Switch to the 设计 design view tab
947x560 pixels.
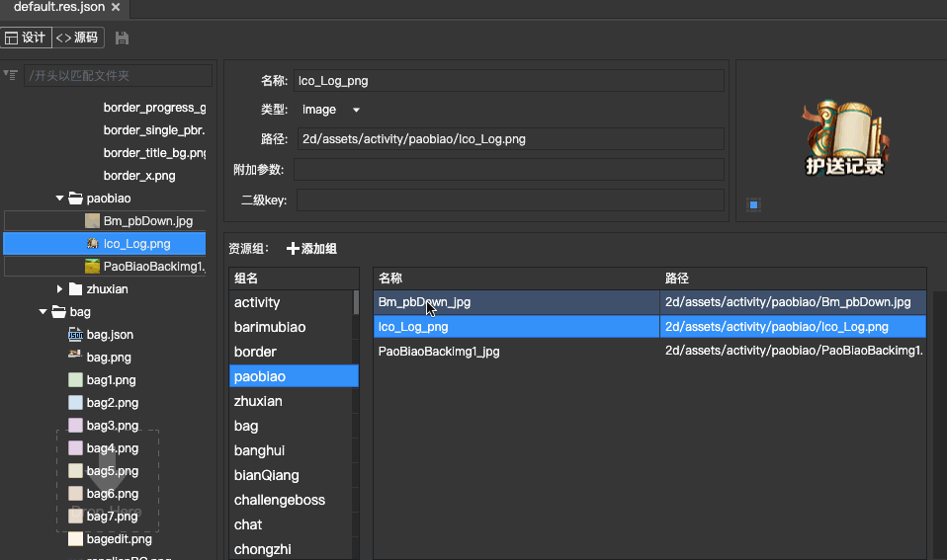coord(26,38)
